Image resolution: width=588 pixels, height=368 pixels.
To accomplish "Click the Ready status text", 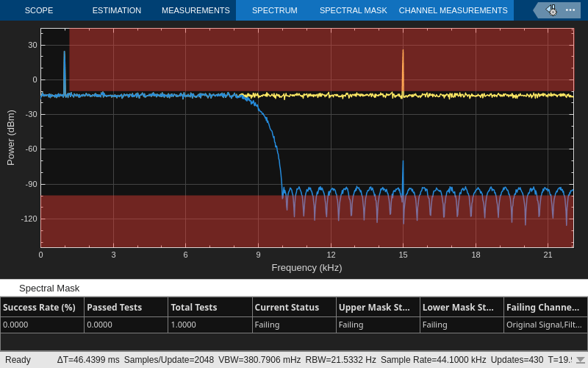I will click(18, 360).
